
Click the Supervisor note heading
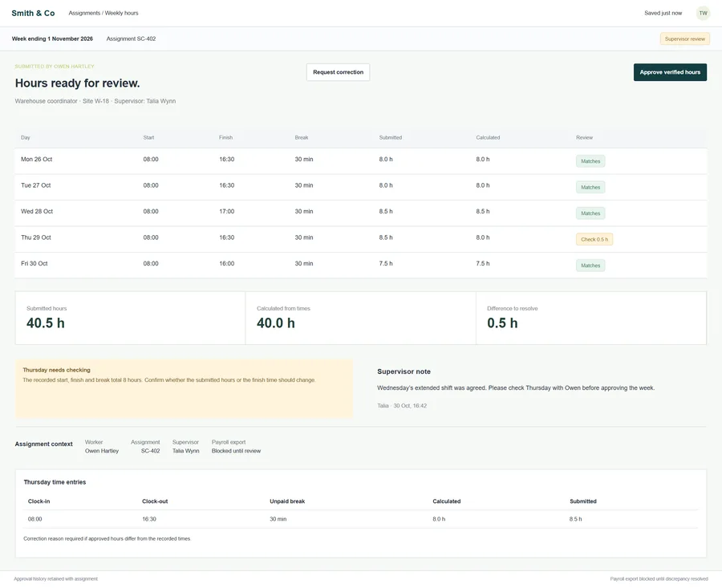point(404,371)
